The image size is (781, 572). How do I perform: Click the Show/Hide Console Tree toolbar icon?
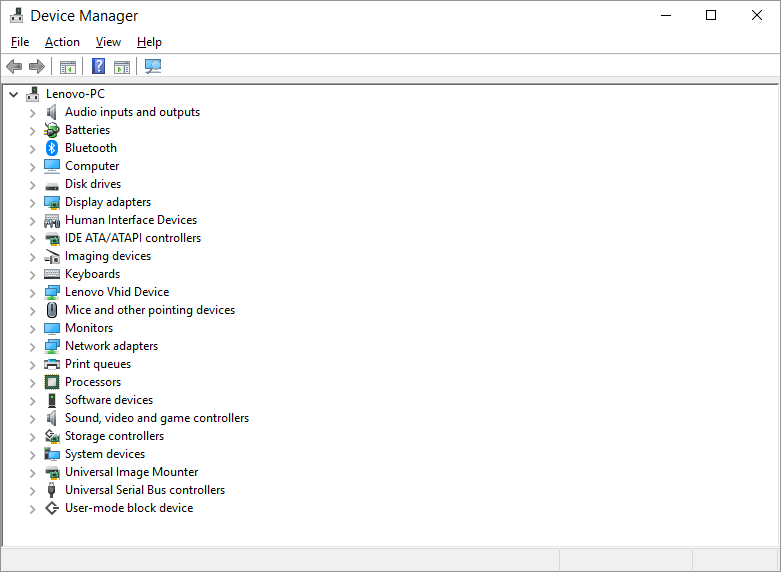pyautogui.click(x=68, y=66)
